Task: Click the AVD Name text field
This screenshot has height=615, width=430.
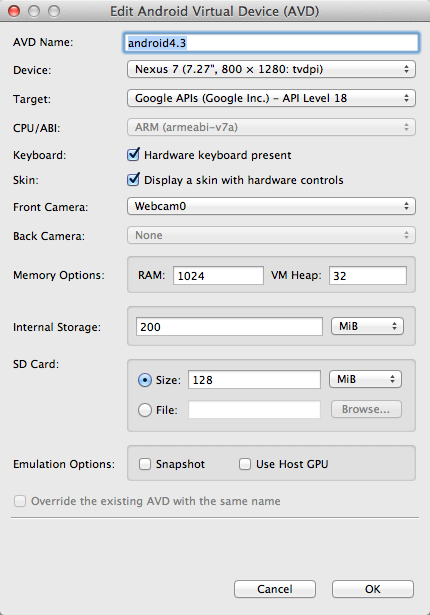Action: coord(271,43)
